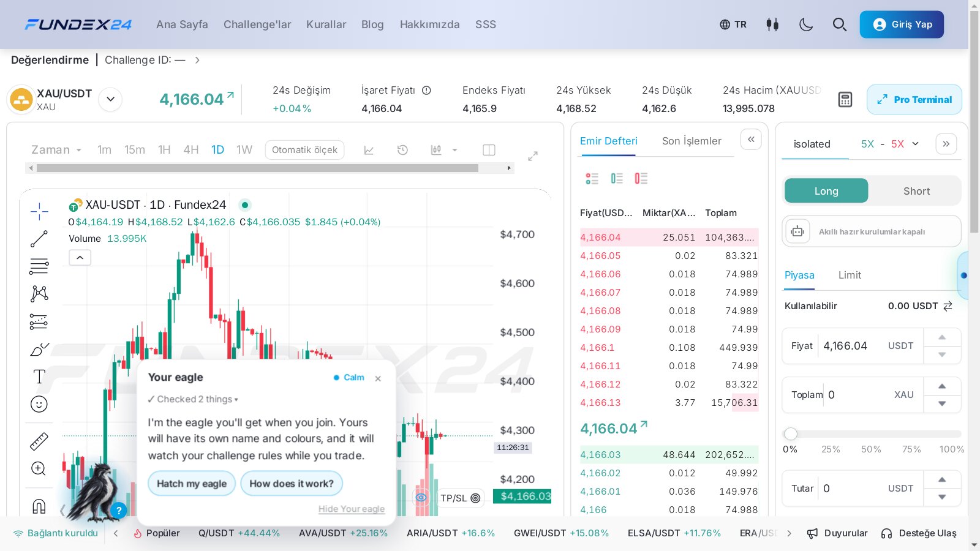The width and height of the screenshot is (980, 551).
Task: Click the Hide Your eagle link
Action: [352, 509]
